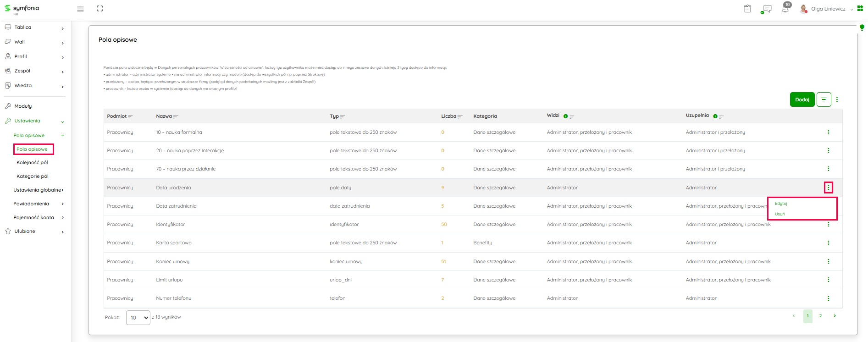Click the green lightbulb hint icon
Viewport: 868px width, 342px height.
862,28
